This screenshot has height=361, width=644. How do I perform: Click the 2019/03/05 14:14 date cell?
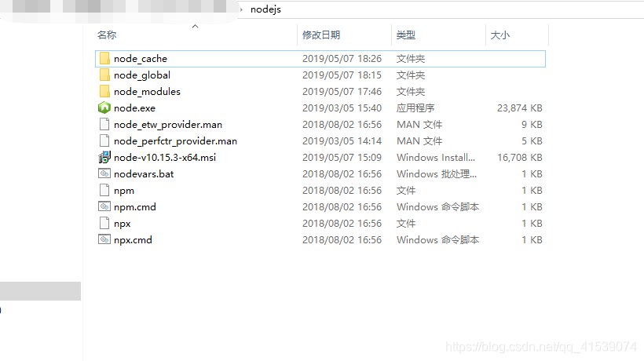coord(342,140)
